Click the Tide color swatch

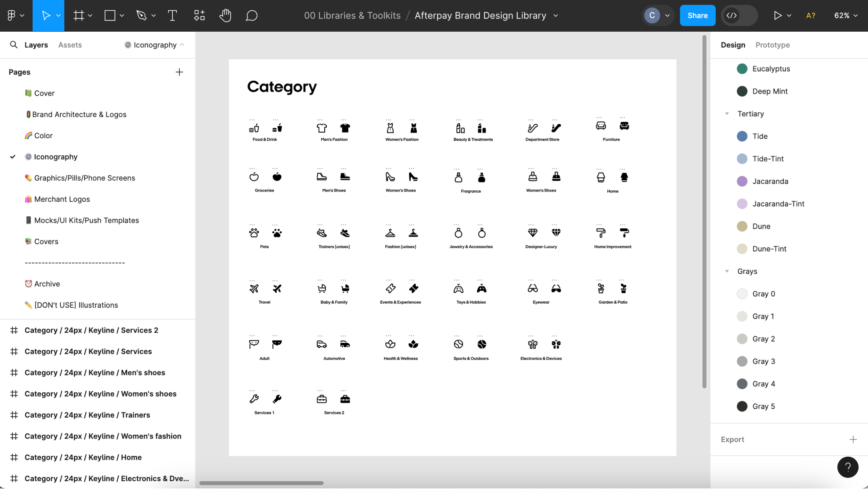click(742, 136)
